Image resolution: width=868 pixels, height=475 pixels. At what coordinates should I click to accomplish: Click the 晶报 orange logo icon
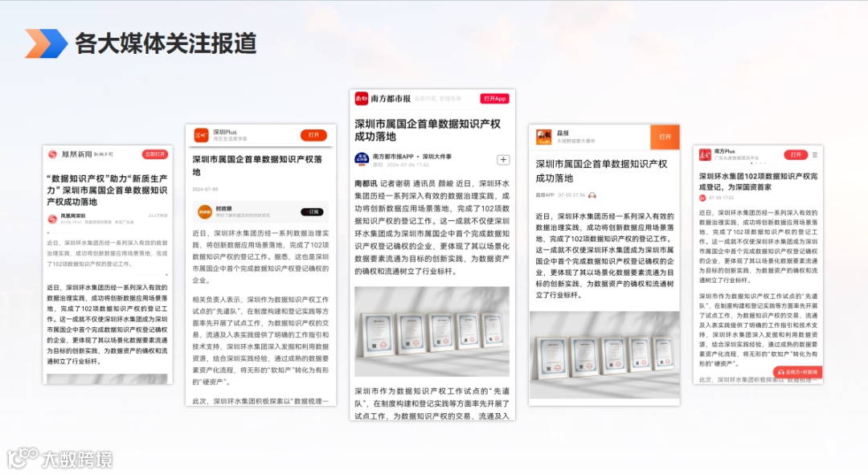coord(543,136)
